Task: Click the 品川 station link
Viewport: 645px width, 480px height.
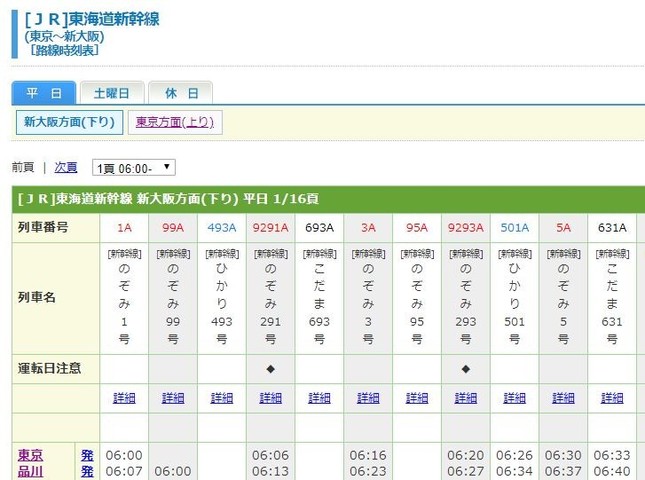Action: pyautogui.click(x=31, y=471)
